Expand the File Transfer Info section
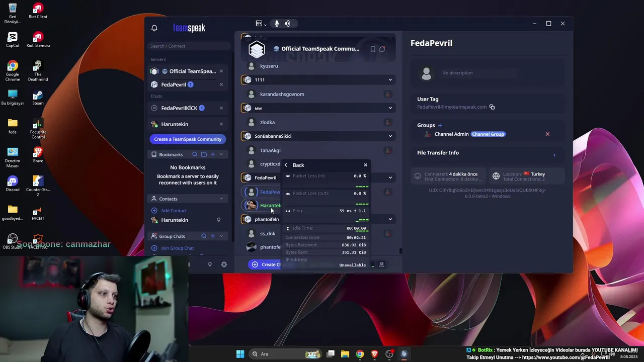 click(x=554, y=155)
